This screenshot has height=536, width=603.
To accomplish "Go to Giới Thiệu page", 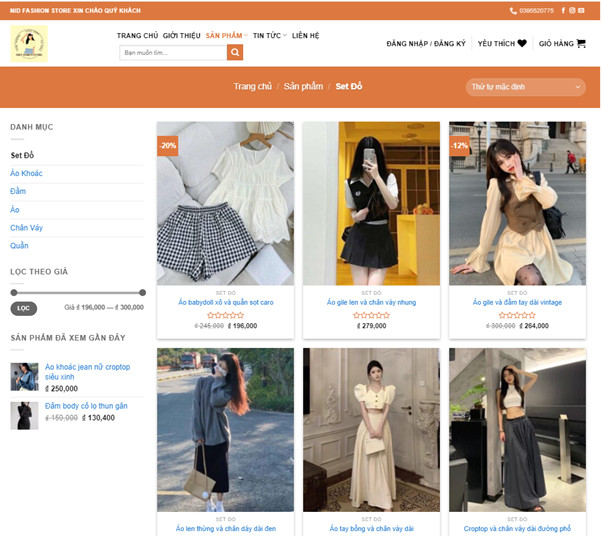I will (181, 35).
